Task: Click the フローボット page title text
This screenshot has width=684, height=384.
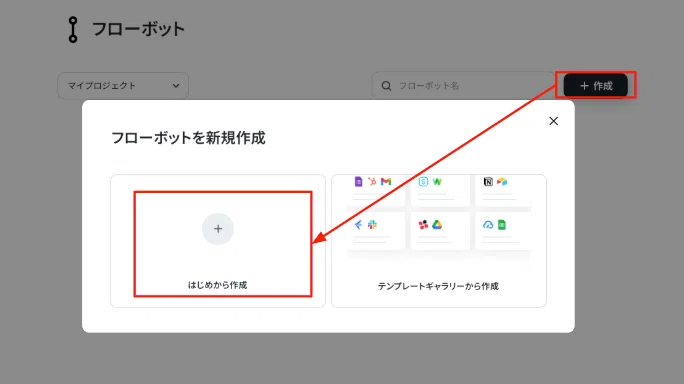Action: pos(139,29)
